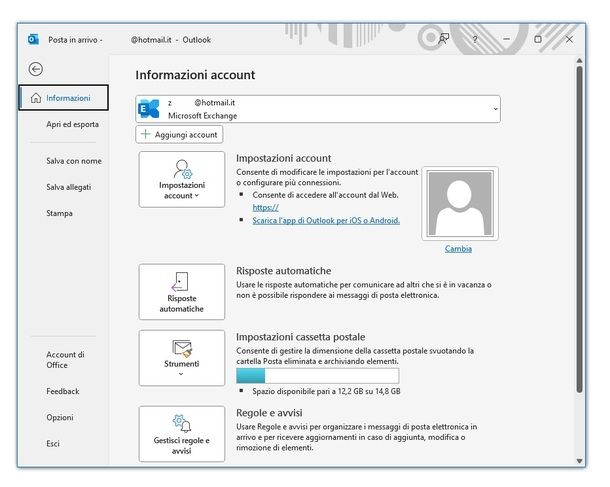Click the Cambia photo link
The image size is (610, 487).
click(458, 249)
